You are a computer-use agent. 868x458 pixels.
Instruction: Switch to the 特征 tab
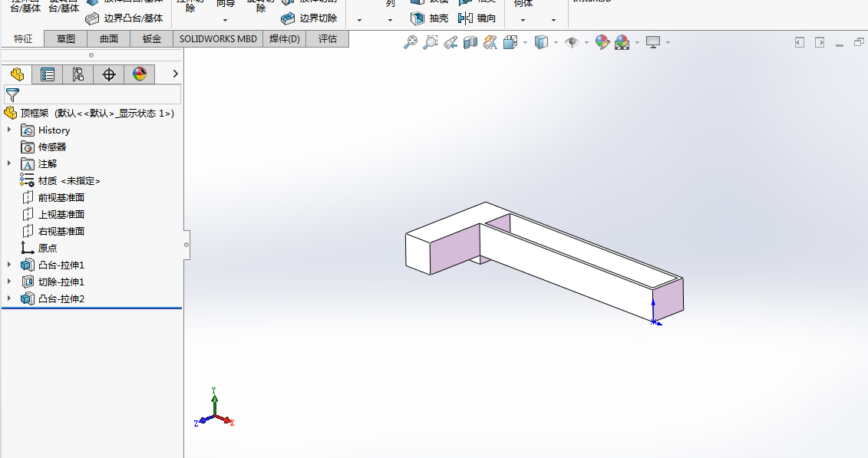pyautogui.click(x=23, y=38)
